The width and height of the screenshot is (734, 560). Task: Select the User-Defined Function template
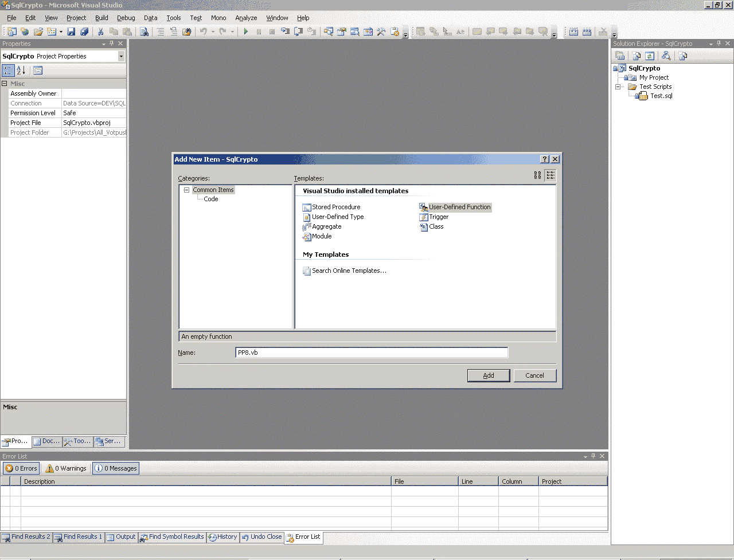point(455,207)
